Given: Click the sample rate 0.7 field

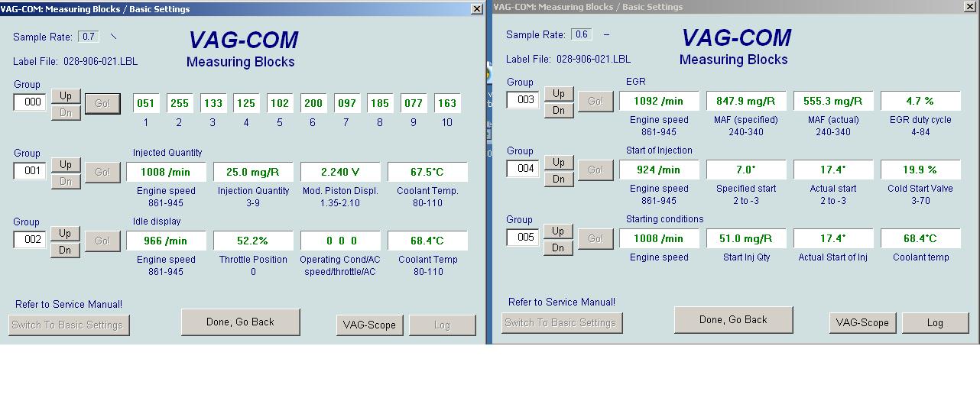Looking at the screenshot, I should (89, 37).
